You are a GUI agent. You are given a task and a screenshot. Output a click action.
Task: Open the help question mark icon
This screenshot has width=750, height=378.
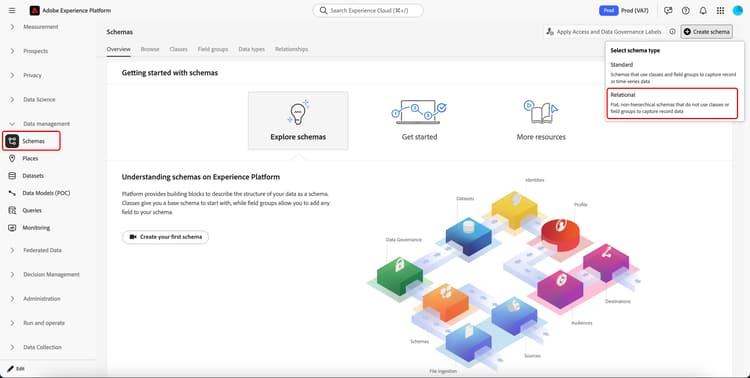(x=685, y=11)
